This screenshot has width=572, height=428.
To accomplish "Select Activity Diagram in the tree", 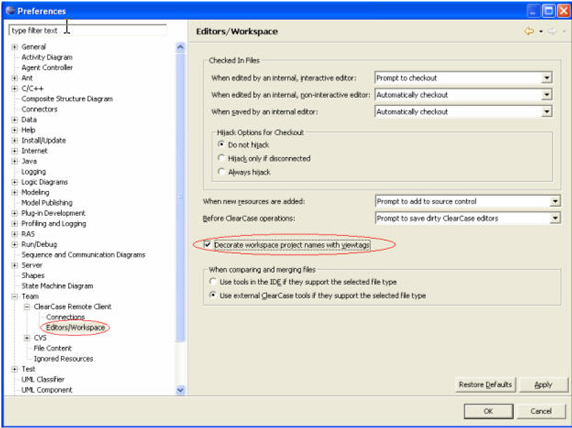I will [x=47, y=57].
